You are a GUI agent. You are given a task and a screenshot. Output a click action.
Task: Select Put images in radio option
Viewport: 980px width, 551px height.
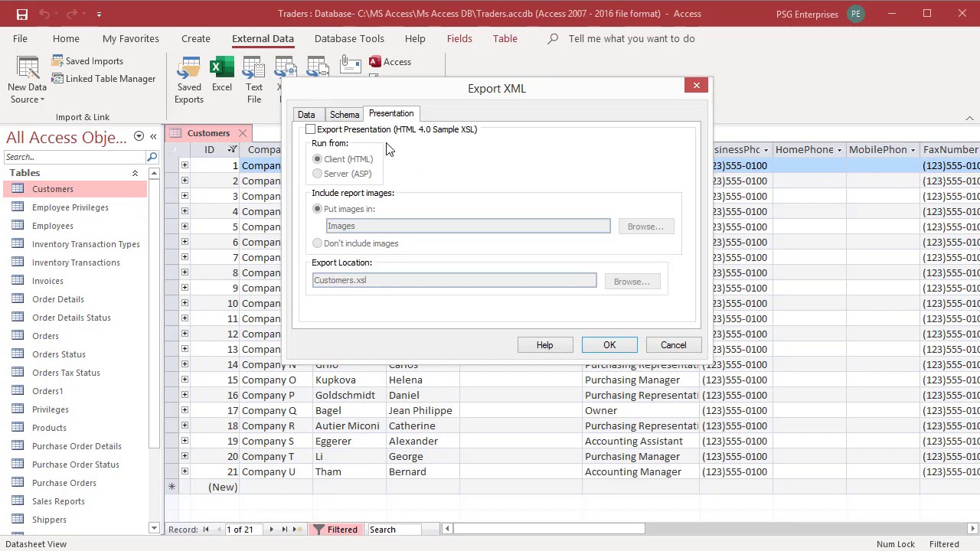(317, 209)
